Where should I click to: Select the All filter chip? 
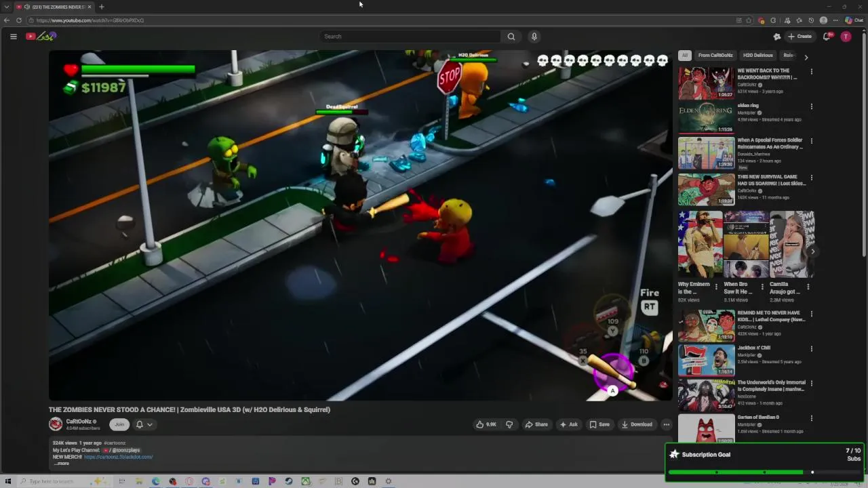point(685,56)
